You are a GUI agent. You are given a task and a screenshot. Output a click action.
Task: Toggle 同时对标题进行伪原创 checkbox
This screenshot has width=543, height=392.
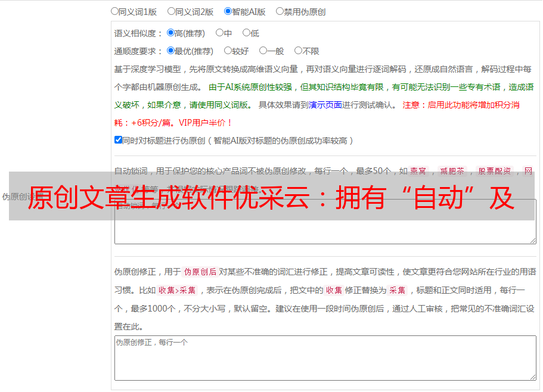(x=118, y=140)
